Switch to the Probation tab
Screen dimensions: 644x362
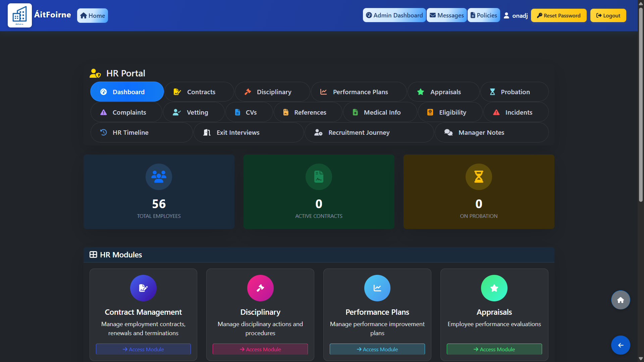[514, 92]
